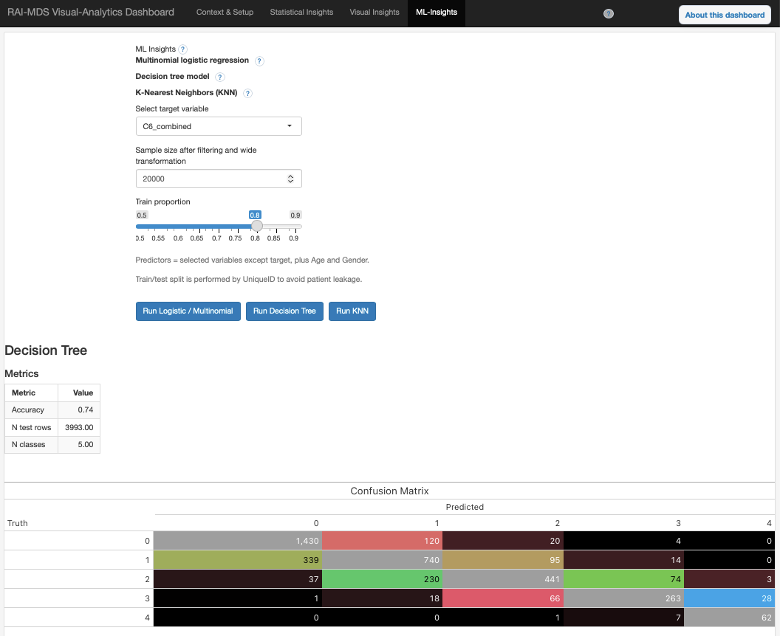The image size is (780, 636).
Task: Run the Decision Tree model
Action: (285, 311)
